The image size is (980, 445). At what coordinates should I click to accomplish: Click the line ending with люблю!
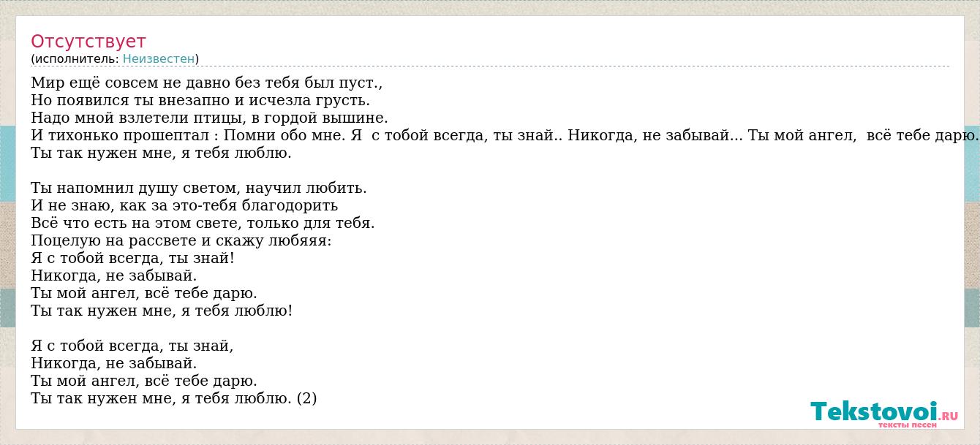(162, 311)
